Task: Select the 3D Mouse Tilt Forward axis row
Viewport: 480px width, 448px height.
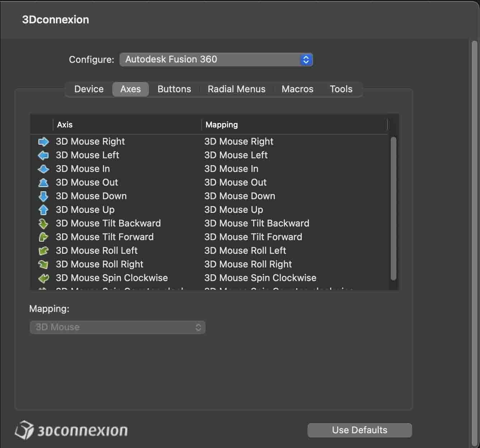Action: coord(210,237)
